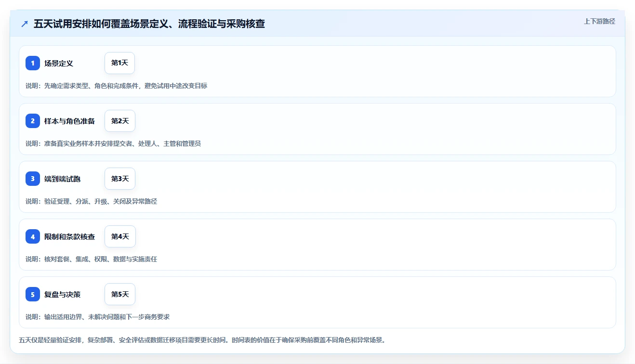
Task: Click the description starting 先确定需求类型
Action: tap(116, 86)
